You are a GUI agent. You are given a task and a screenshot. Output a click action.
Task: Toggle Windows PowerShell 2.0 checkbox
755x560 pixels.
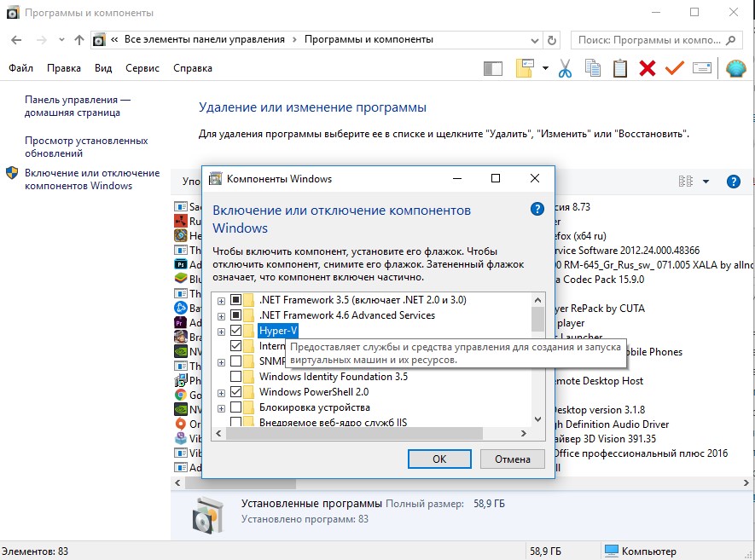point(235,391)
